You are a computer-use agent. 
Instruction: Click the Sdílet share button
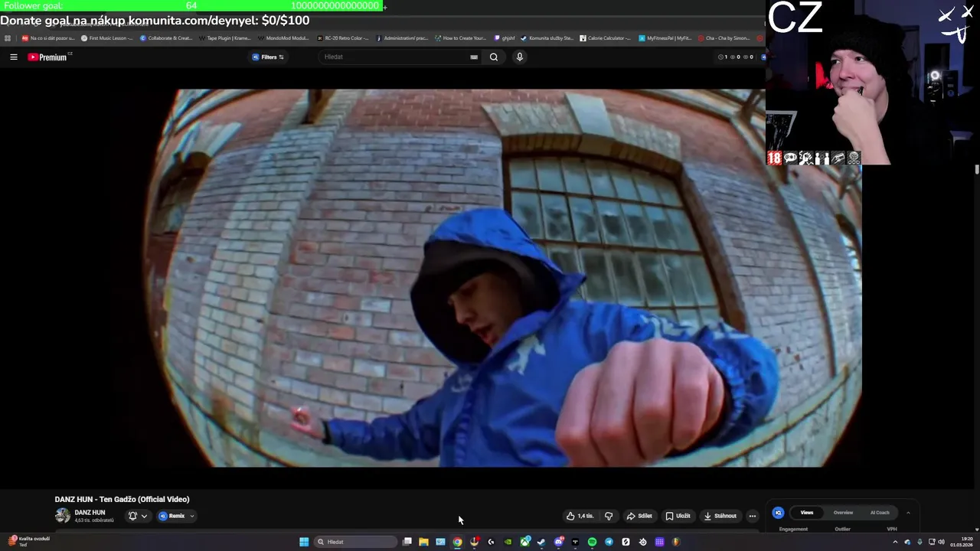[x=639, y=516]
